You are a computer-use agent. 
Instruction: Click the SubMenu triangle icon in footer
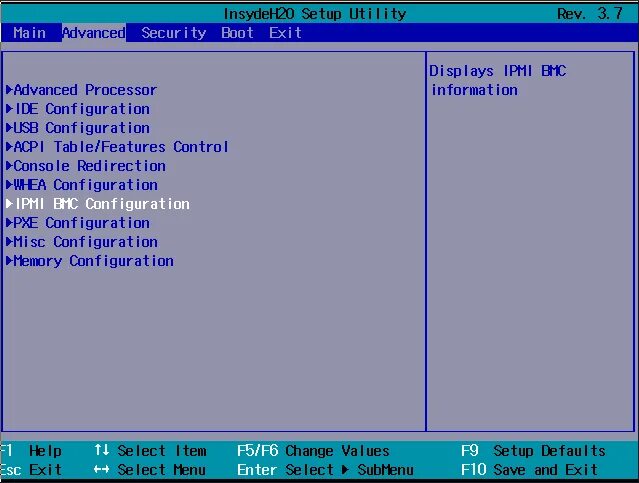[x=346, y=470]
